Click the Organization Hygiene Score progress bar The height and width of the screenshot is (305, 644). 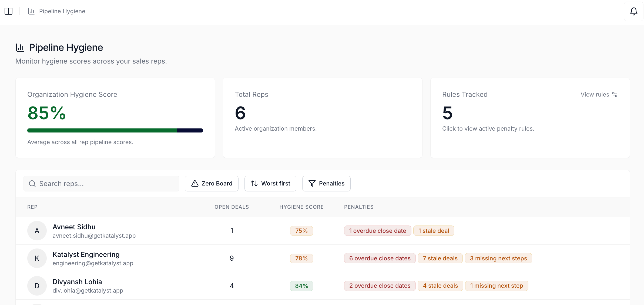(x=115, y=130)
